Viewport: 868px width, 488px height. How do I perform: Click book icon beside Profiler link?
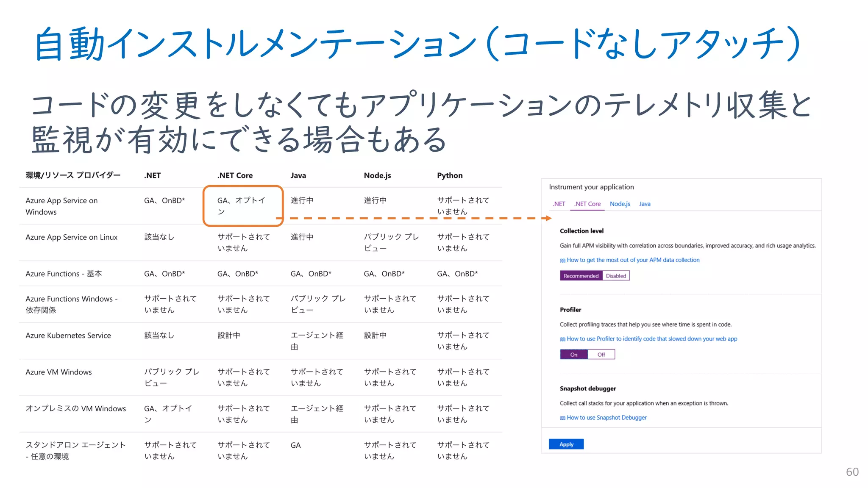point(562,339)
